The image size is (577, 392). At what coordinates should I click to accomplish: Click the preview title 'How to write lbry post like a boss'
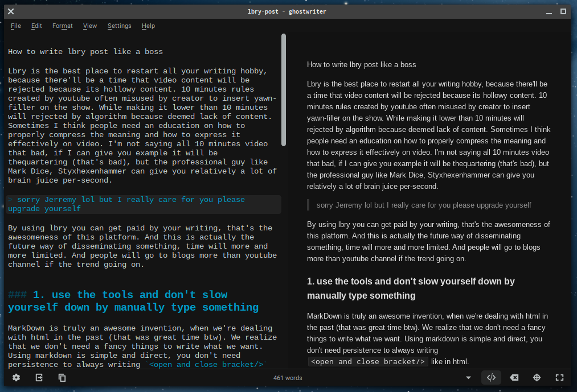click(x=361, y=65)
